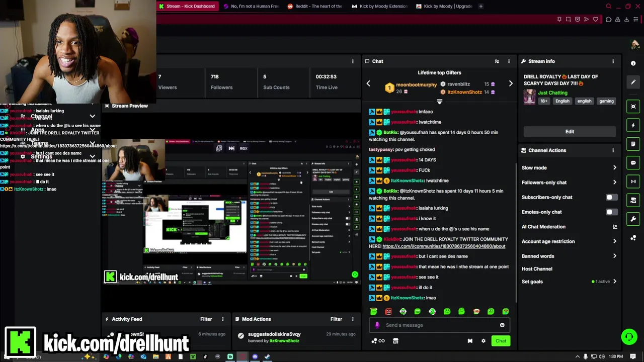
Task: Open Mod Actions Filter button
Action: [x=336, y=319]
